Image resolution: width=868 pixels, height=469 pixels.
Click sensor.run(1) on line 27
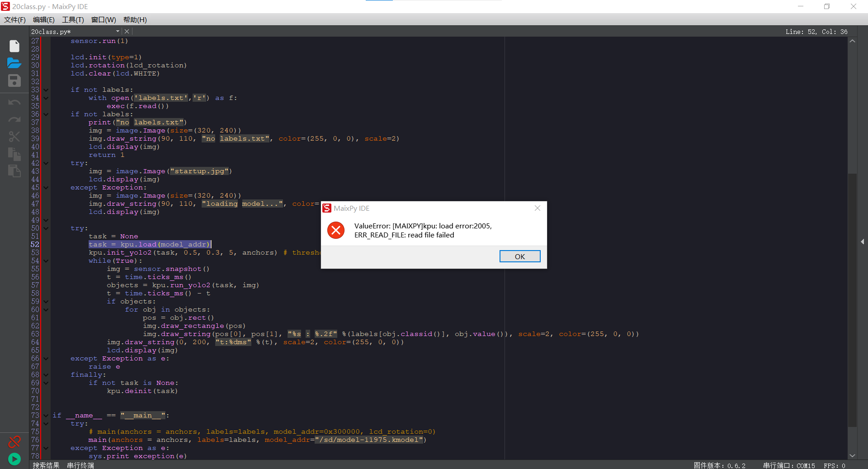(99, 41)
